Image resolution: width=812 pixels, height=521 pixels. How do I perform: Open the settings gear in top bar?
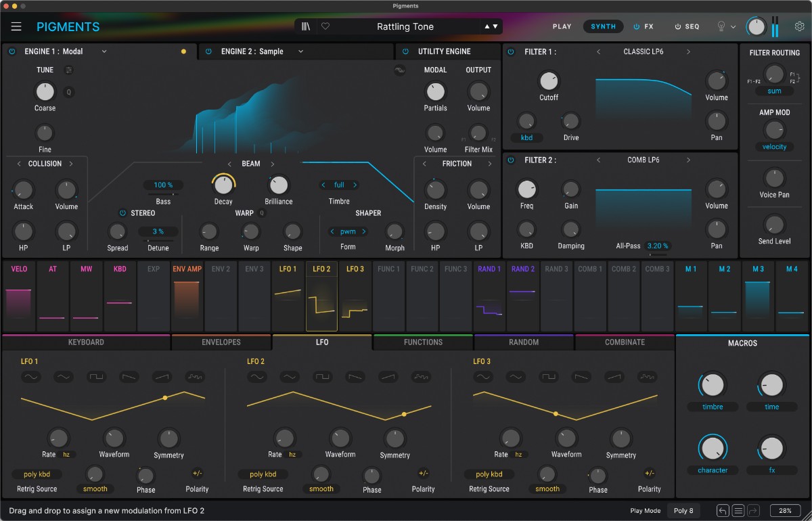coord(799,26)
